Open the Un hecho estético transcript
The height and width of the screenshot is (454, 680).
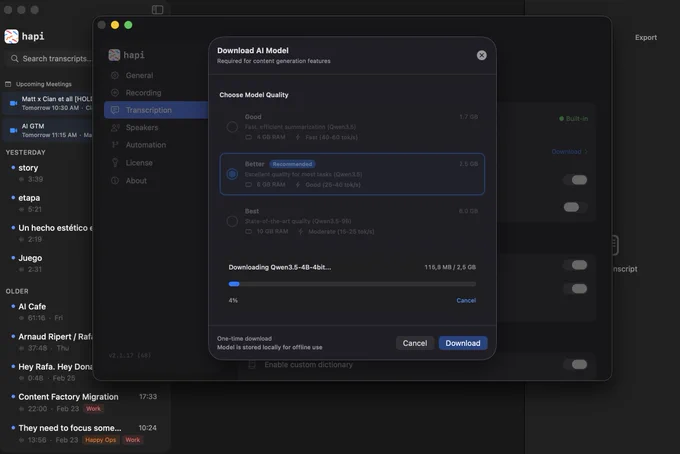click(x=48, y=233)
